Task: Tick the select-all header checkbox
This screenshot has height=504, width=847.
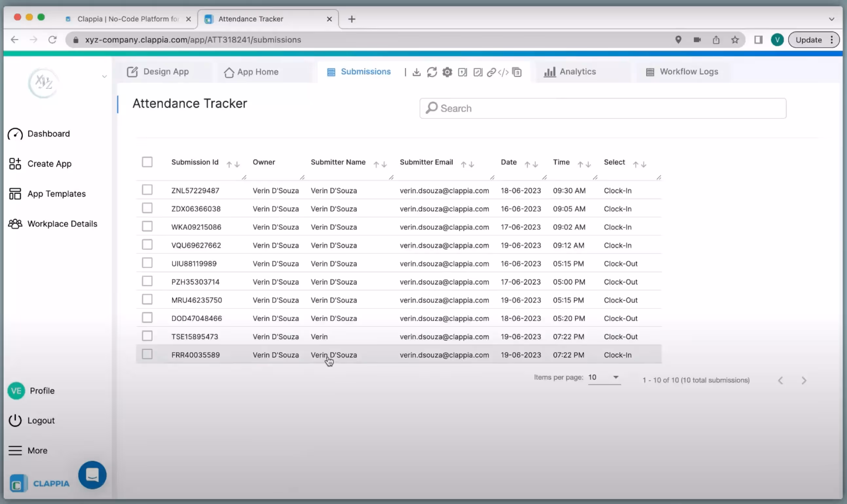Action: coord(147,162)
